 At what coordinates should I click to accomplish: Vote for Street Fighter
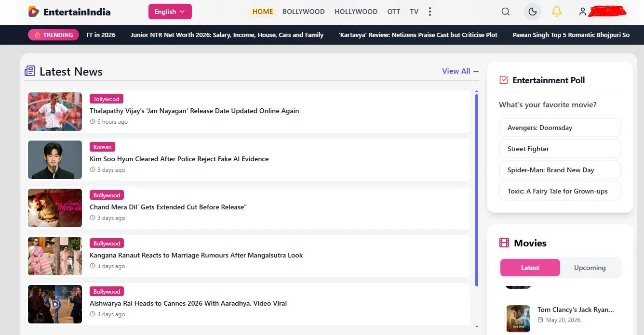[560, 149]
